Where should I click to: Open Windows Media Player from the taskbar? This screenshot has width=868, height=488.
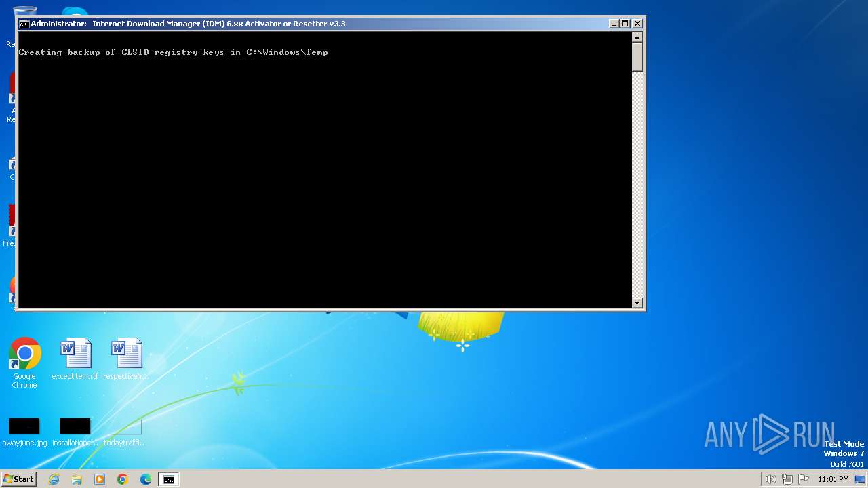pos(100,479)
